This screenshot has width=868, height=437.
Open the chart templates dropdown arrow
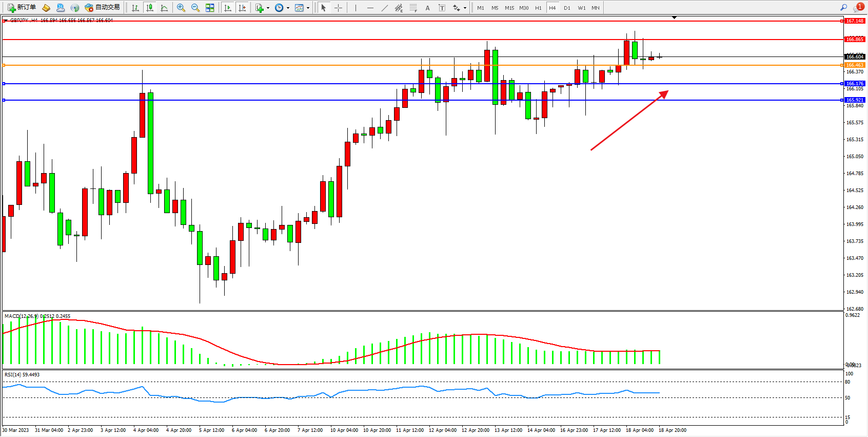click(x=308, y=8)
